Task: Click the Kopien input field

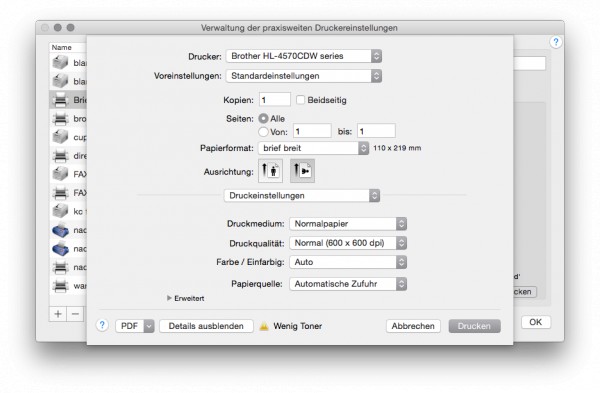Action: click(275, 100)
